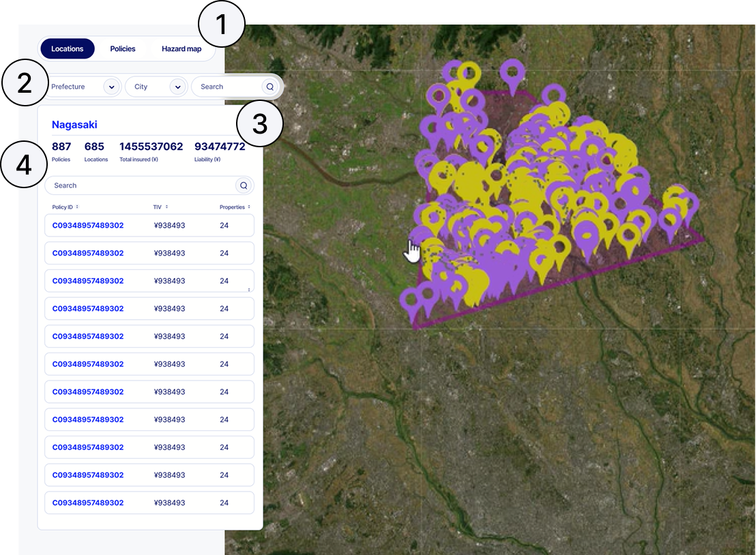Select the Locations tab
This screenshot has height=555, width=756.
pos(67,49)
